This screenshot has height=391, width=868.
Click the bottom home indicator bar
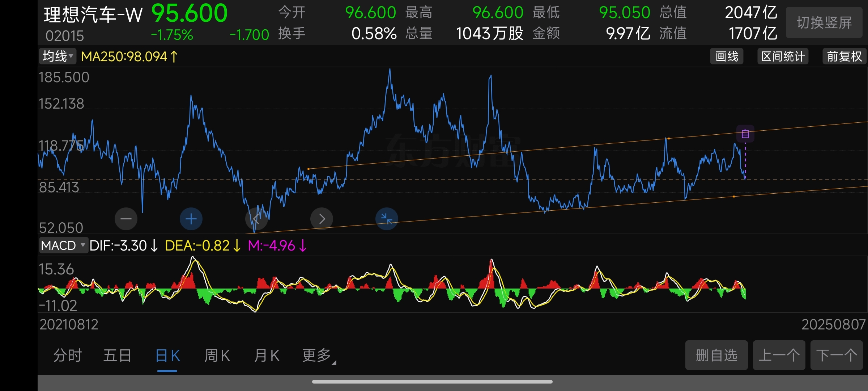pos(432,382)
